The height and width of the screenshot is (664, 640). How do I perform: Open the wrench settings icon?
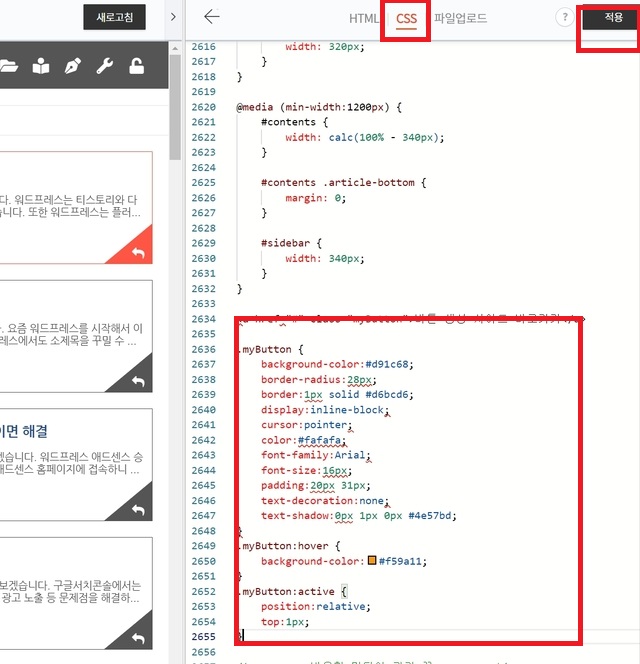pyautogui.click(x=105, y=66)
